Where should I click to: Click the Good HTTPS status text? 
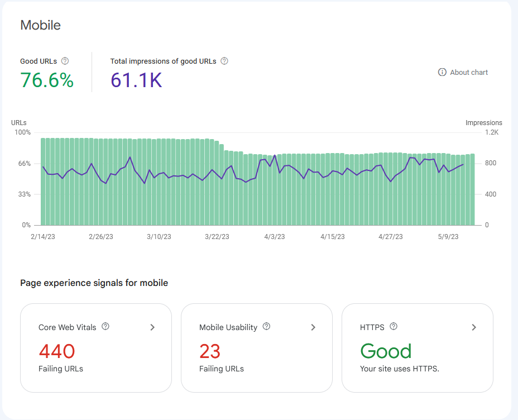tap(386, 351)
